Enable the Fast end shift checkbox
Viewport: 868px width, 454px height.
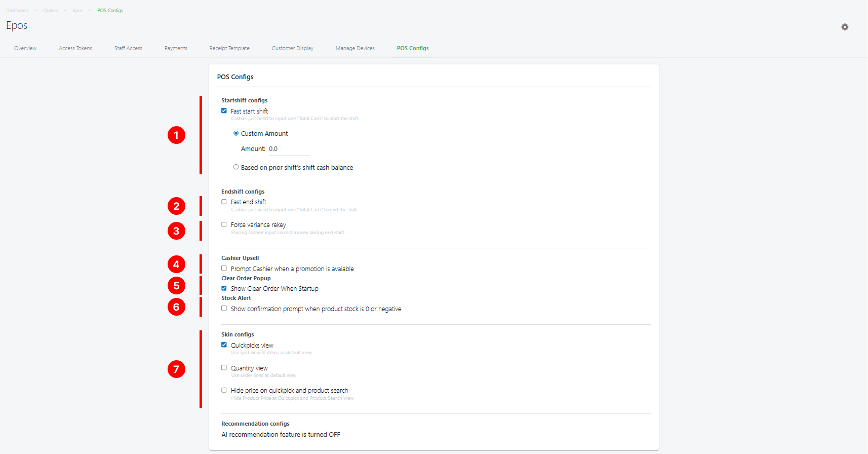point(224,202)
